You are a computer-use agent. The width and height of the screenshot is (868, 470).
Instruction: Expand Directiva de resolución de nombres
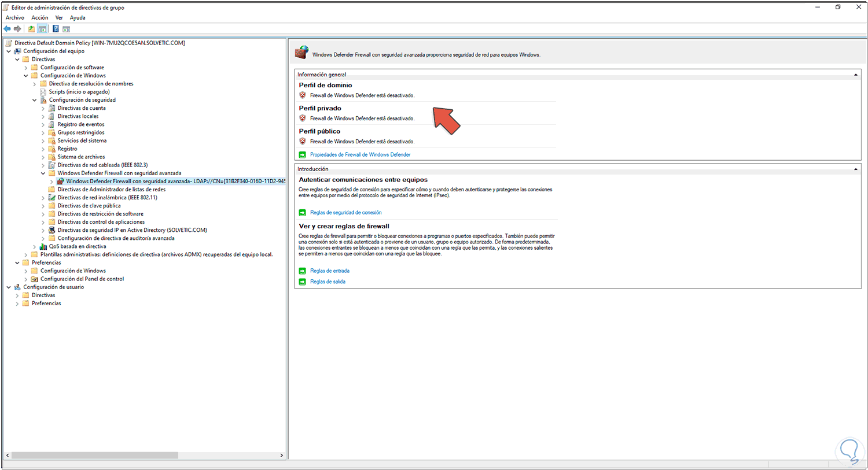click(x=35, y=84)
